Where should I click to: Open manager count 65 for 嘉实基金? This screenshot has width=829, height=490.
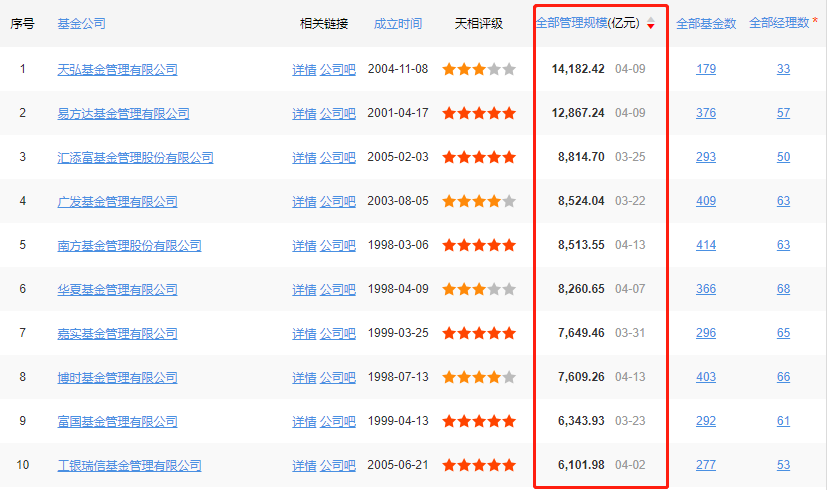783,333
